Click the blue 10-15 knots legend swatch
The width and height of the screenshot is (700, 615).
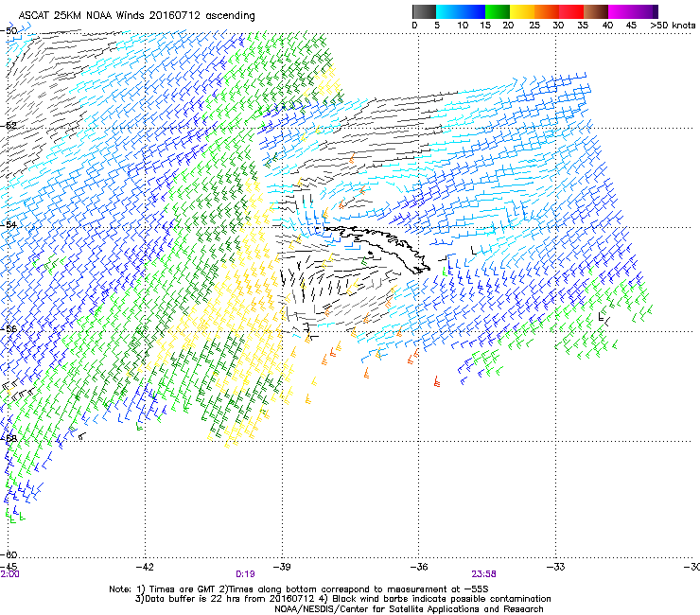tap(473, 11)
